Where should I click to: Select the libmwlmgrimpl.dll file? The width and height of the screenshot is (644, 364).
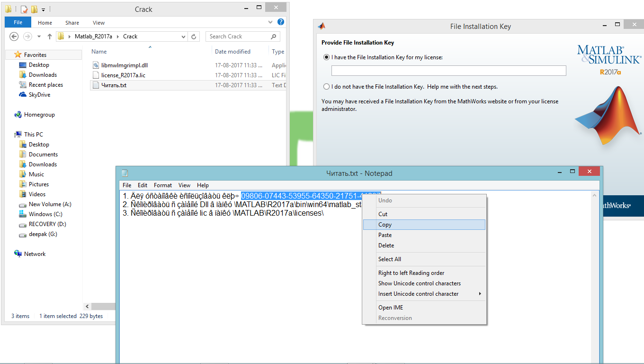point(125,65)
